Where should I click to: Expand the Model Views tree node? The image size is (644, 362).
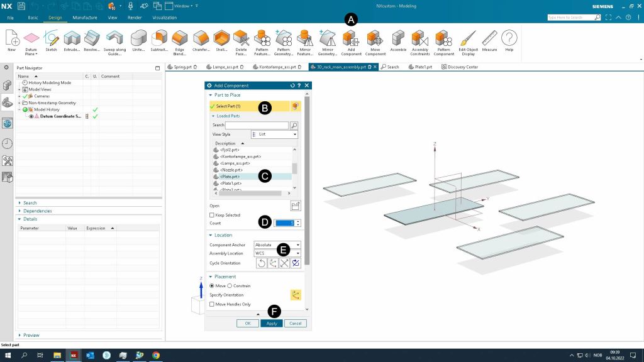click(x=19, y=89)
